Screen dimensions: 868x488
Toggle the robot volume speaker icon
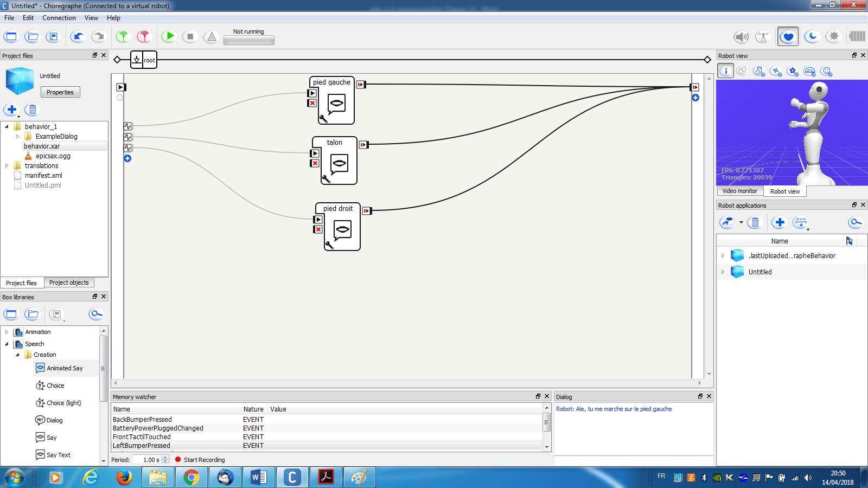point(741,37)
